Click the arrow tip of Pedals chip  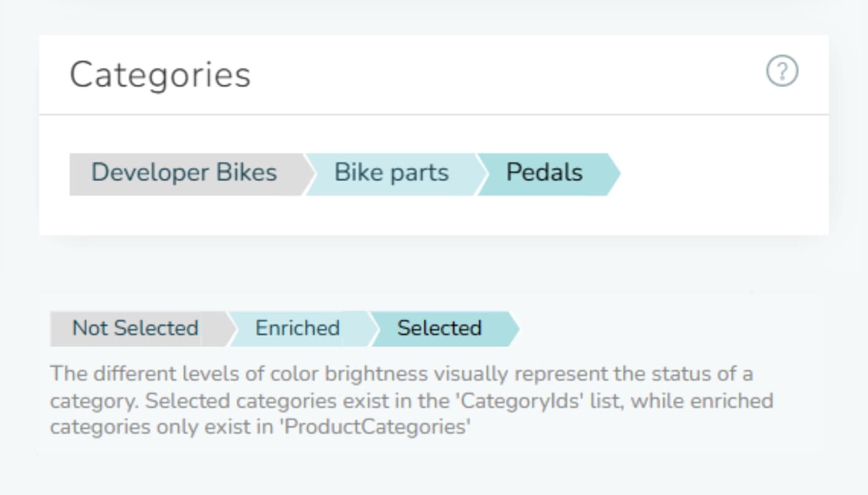click(614, 174)
